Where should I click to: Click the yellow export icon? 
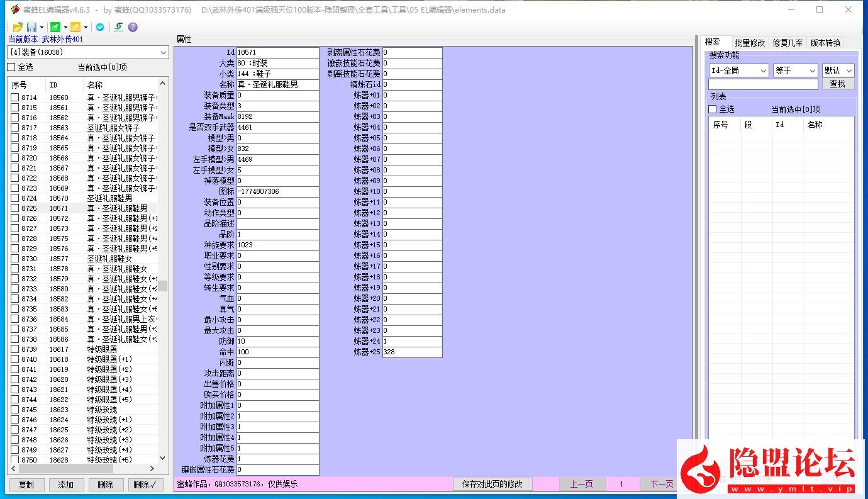(75, 27)
